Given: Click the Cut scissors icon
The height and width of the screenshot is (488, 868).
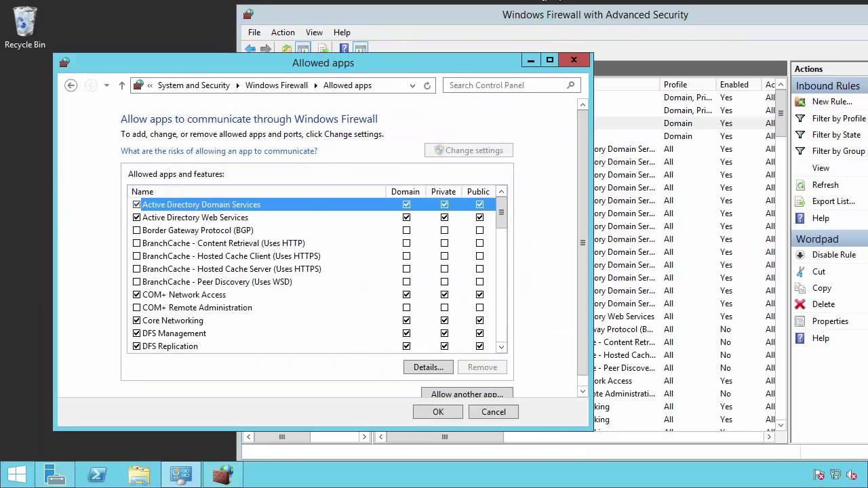Looking at the screenshot, I should 800,272.
